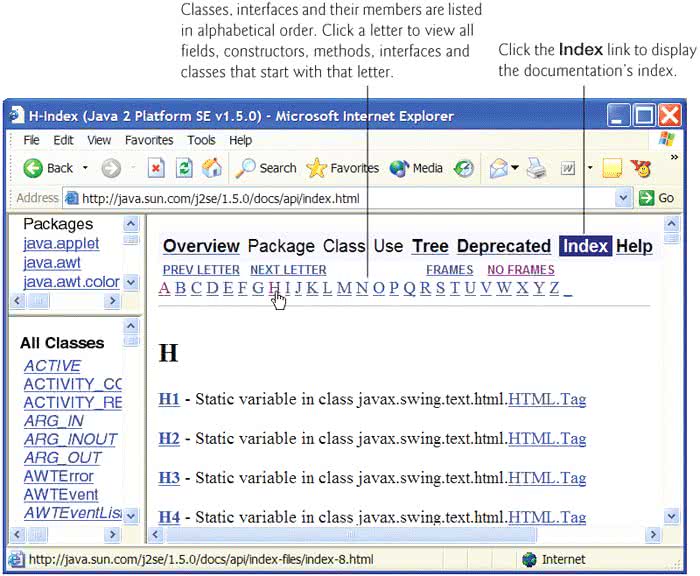
Task: Click the page icon in address bar
Action: 71,198
